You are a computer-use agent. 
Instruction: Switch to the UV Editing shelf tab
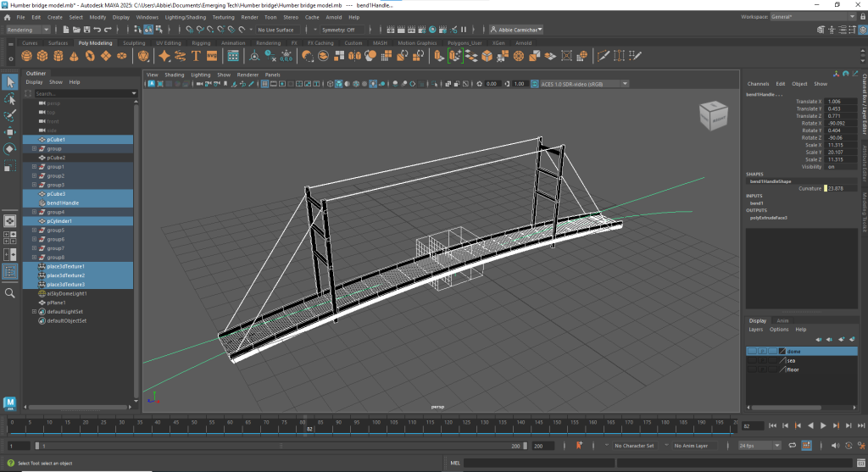pyautogui.click(x=167, y=43)
